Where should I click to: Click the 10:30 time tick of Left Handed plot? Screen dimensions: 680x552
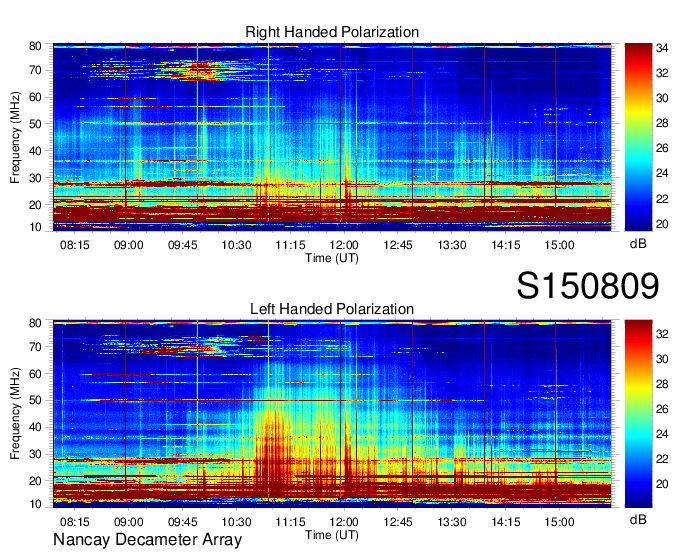coord(236,522)
